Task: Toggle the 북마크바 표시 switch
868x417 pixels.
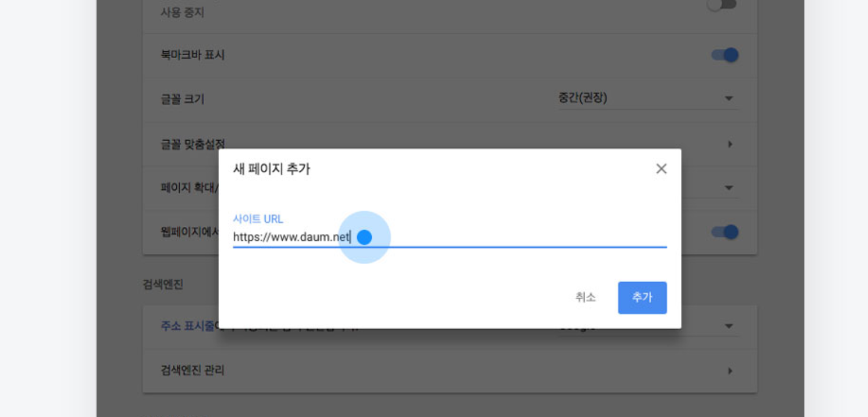Action: click(724, 55)
